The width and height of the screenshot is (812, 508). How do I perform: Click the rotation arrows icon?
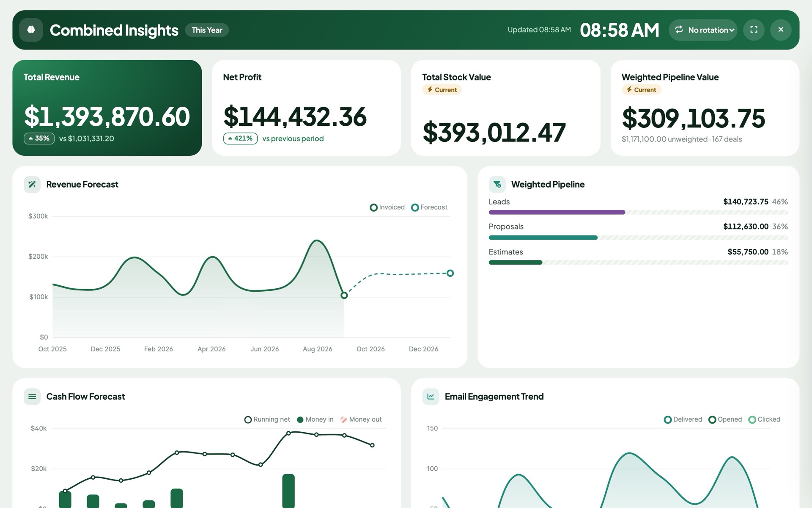point(679,30)
